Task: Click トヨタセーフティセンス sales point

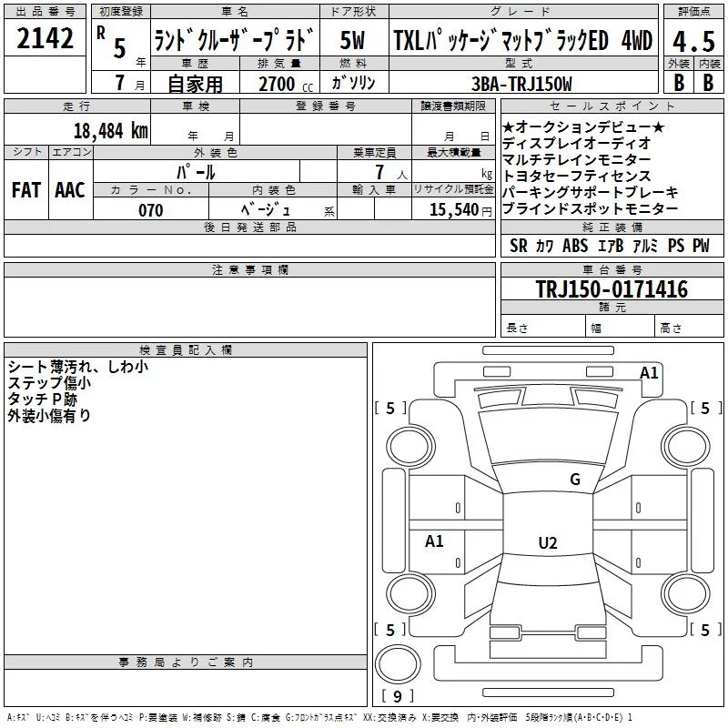Action: (x=576, y=176)
